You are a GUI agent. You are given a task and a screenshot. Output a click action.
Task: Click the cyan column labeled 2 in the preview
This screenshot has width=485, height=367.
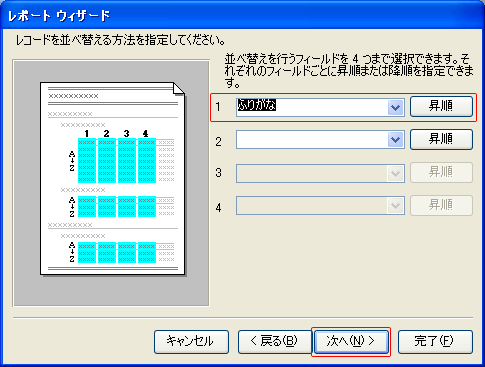107,161
